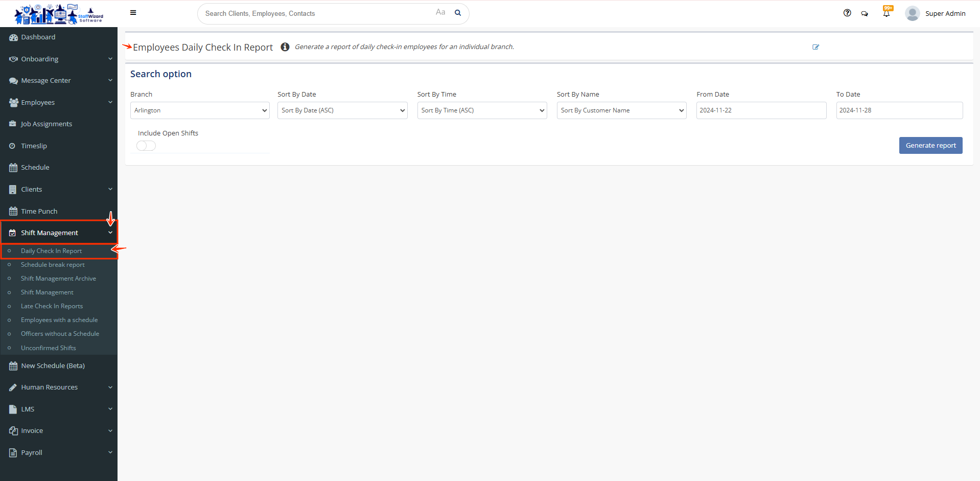The width and height of the screenshot is (980, 481).
Task: Toggle the Include Open Shifts switch
Action: 146,146
